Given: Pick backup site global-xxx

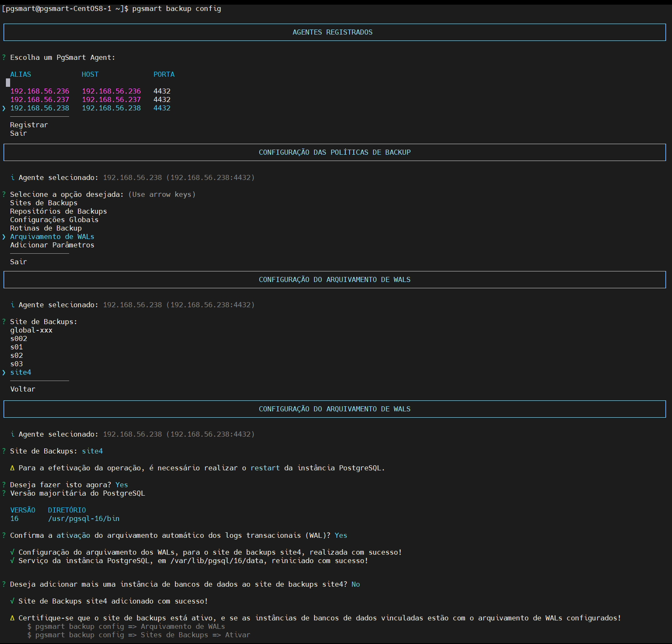Looking at the screenshot, I should 31,330.
